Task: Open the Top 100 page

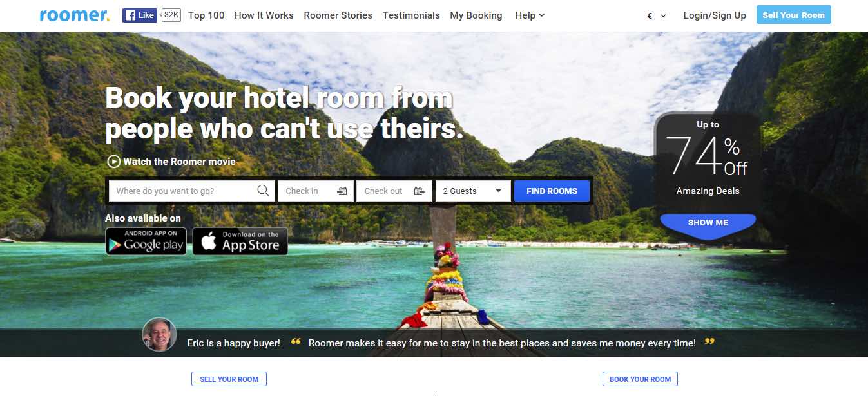Action: click(206, 15)
